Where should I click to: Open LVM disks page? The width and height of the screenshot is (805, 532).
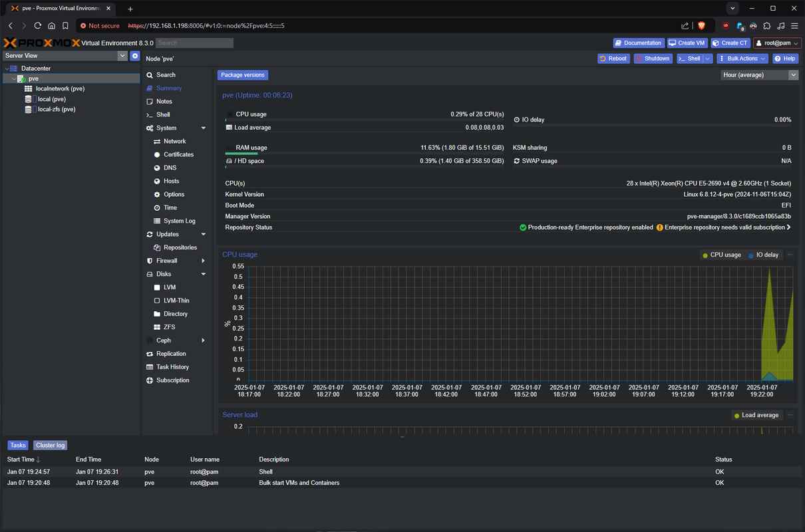[169, 288]
